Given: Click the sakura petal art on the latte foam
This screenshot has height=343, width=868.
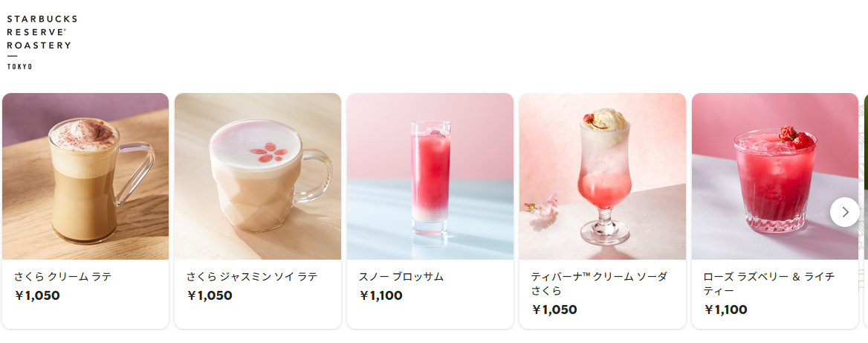Looking at the screenshot, I should pyautogui.click(x=268, y=152).
